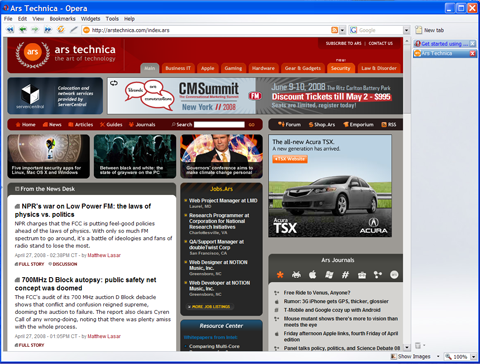Click the New tab button
Screen dimensions: 480x364
click(430, 30)
